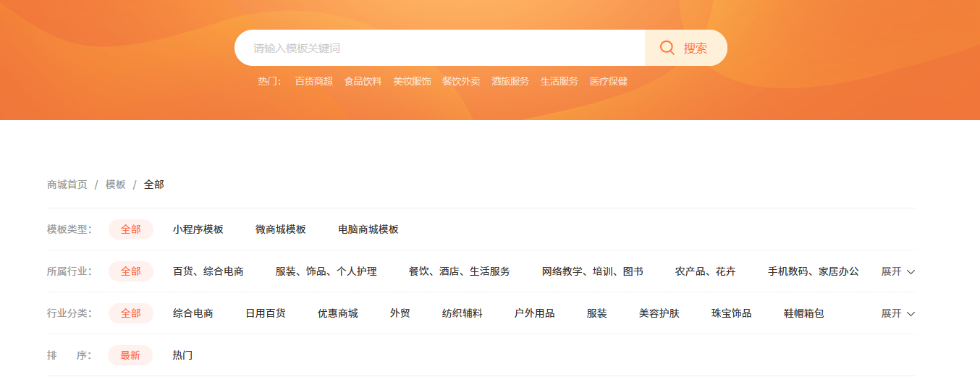
Task: Click hot keyword 餐饮外卖
Action: click(x=461, y=81)
